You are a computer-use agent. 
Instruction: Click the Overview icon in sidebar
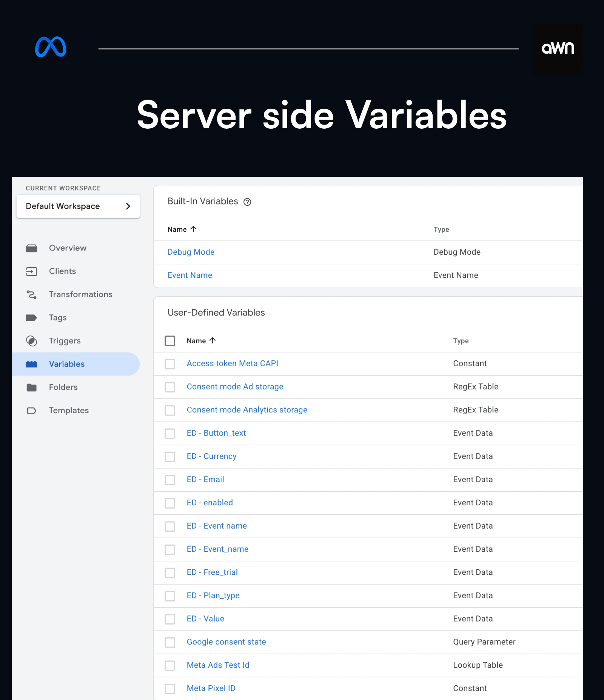pyautogui.click(x=32, y=248)
